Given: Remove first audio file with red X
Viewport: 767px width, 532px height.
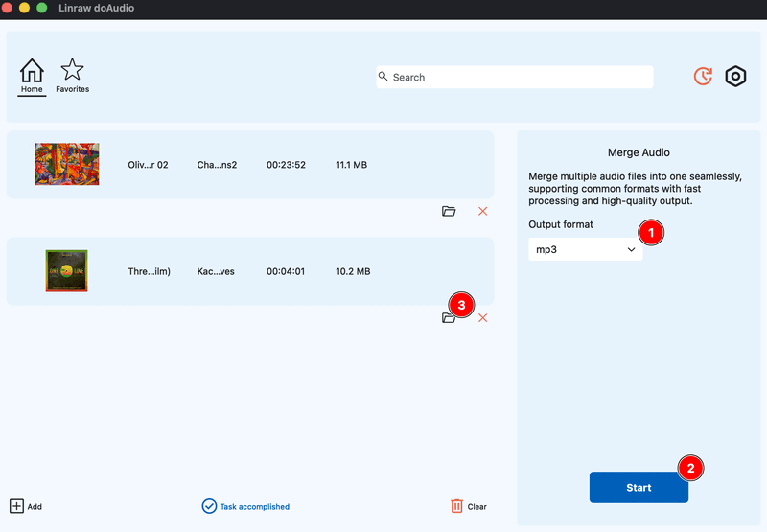Looking at the screenshot, I should tap(482, 211).
